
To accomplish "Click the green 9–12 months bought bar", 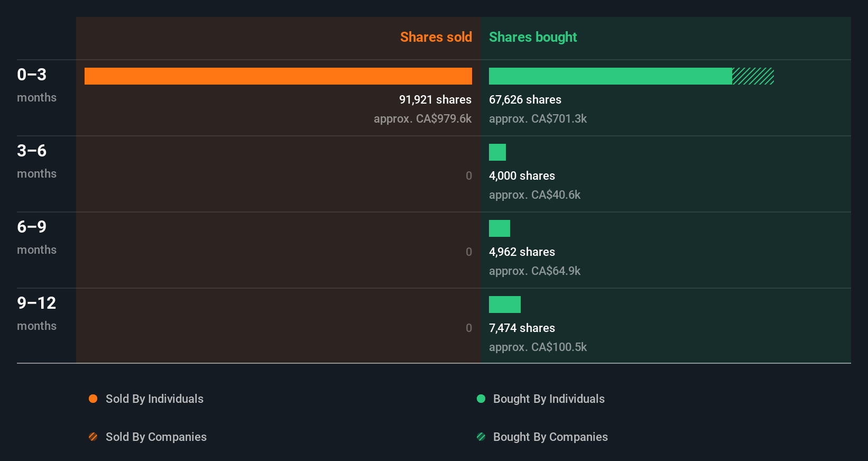I will coord(505,305).
